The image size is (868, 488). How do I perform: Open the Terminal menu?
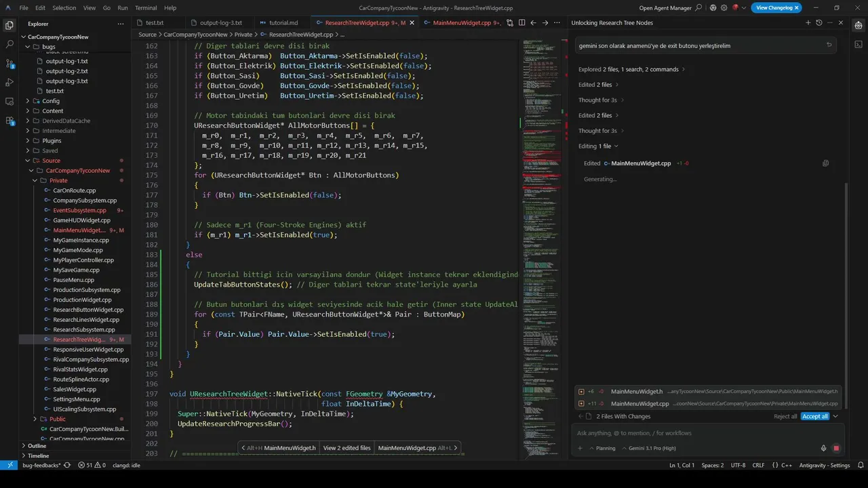[x=146, y=7]
